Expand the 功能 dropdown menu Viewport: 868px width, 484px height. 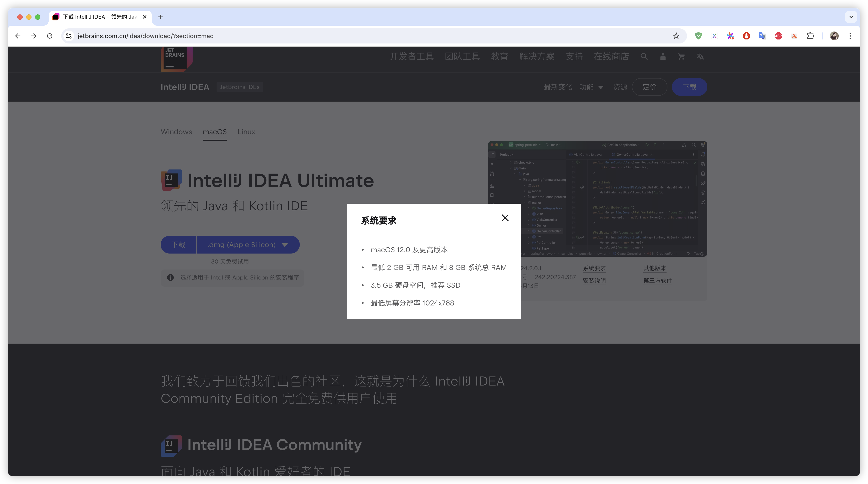pyautogui.click(x=591, y=87)
